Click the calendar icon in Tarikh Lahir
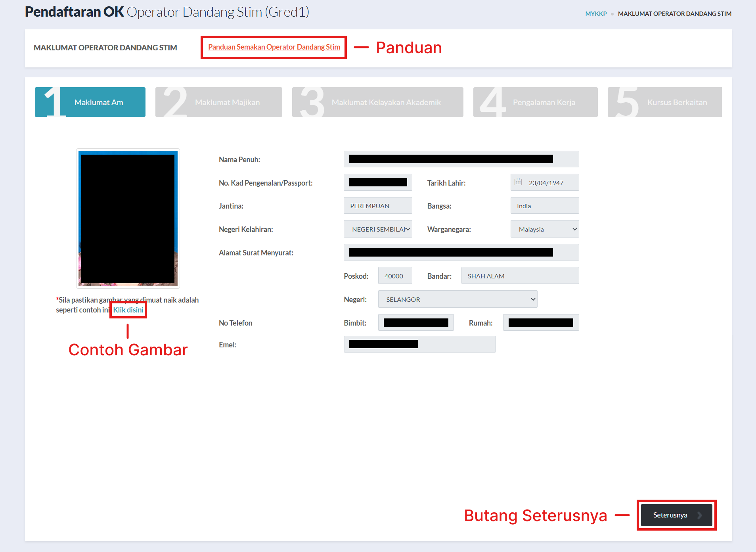Viewport: 756px width, 552px height. coord(518,182)
